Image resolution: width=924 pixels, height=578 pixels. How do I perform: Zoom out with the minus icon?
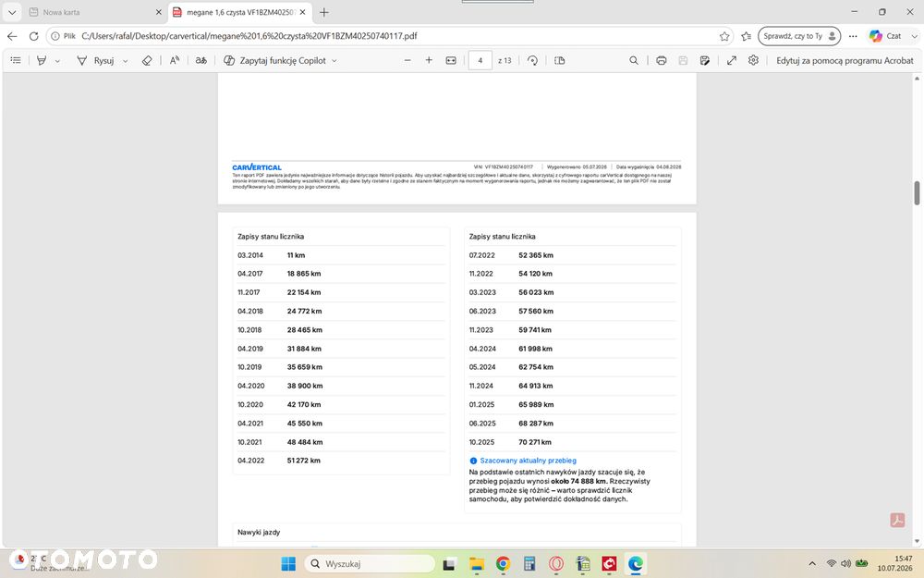(x=407, y=60)
